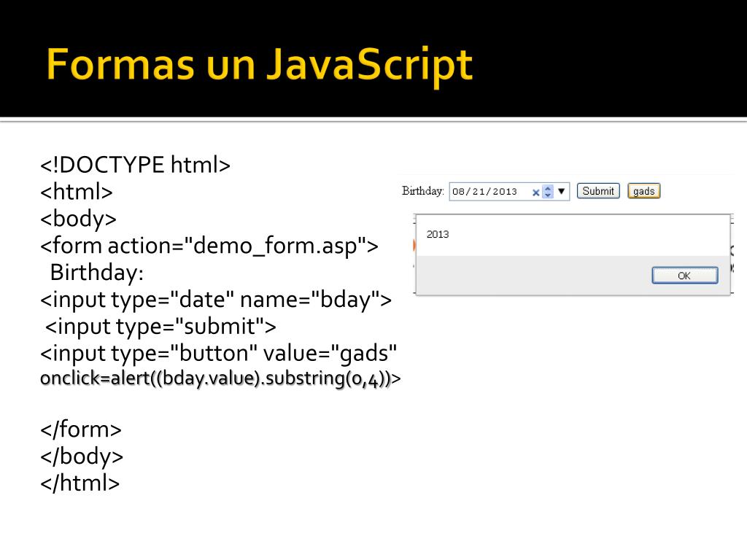
Task: Click the opening <html> tag line
Action: coord(76,192)
